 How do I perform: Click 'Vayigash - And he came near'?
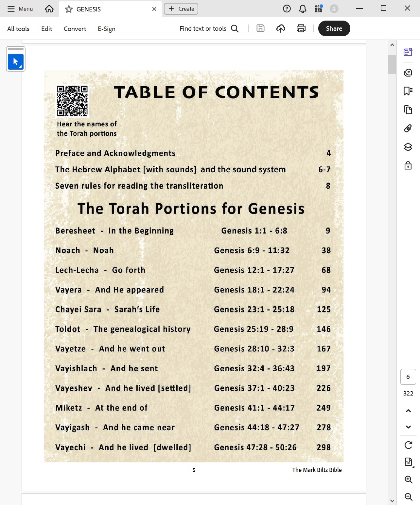(115, 428)
